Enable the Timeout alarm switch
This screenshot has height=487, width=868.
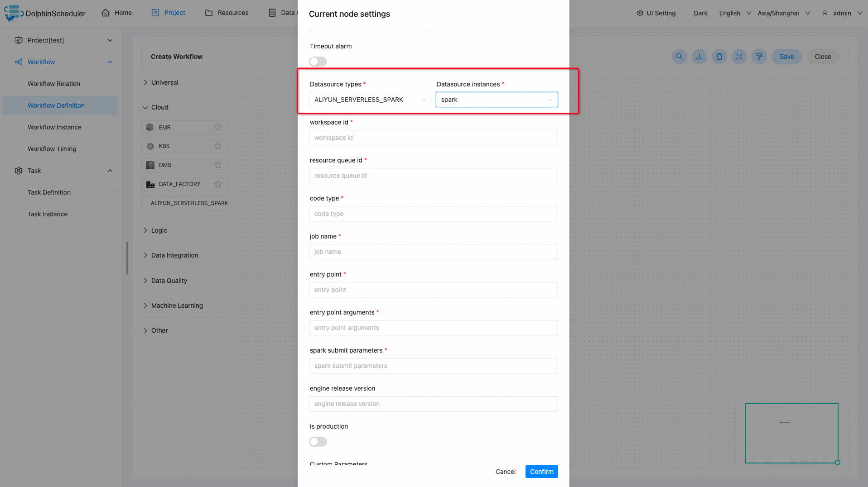pos(318,62)
